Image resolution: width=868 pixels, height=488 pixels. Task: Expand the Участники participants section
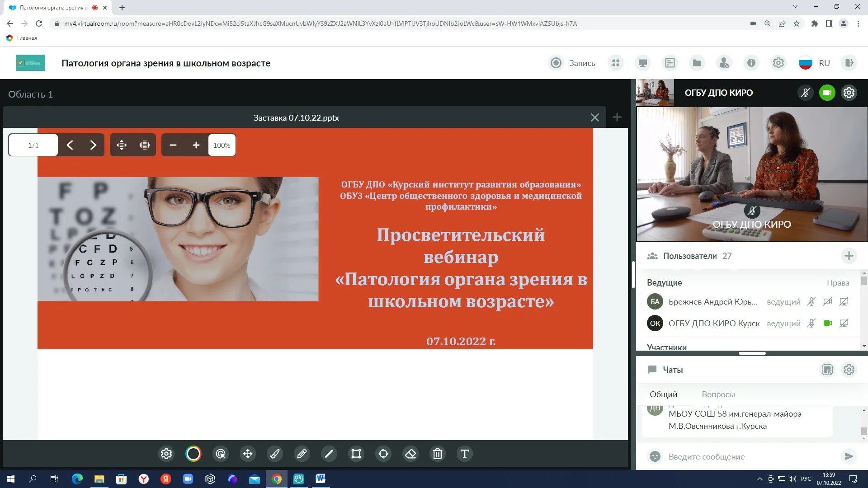click(x=666, y=347)
